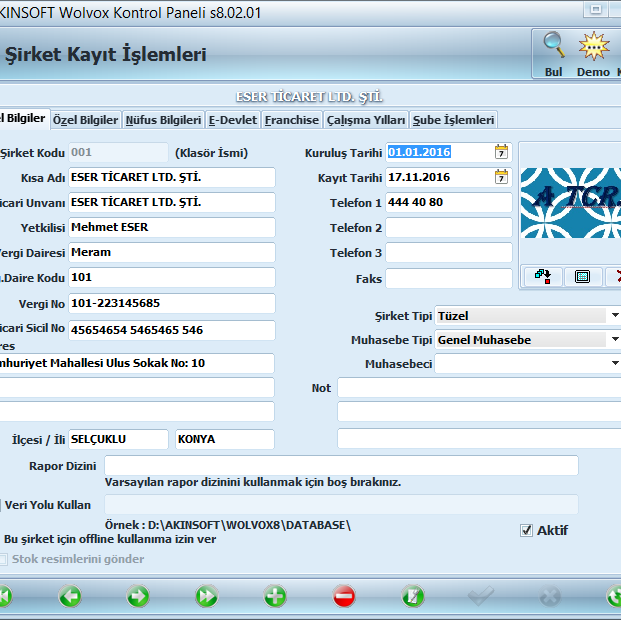Expand the Şirket Tipi dropdown
621x620 pixels.
pyautogui.click(x=613, y=315)
